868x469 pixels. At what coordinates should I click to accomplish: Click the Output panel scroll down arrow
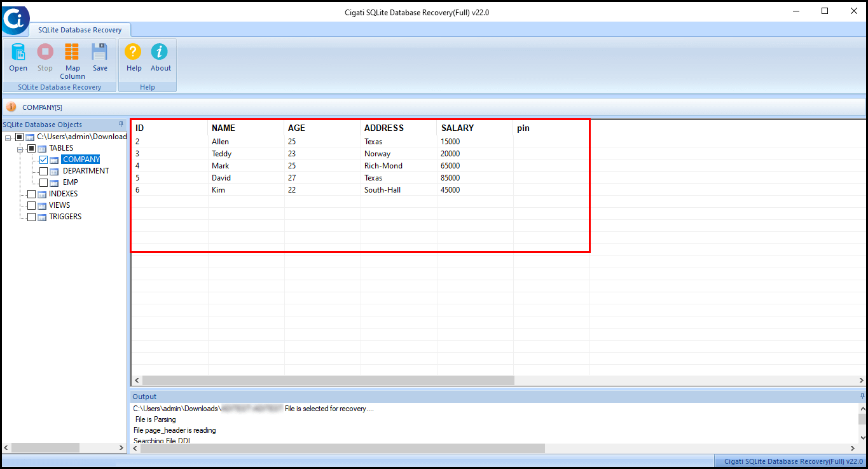pyautogui.click(x=862, y=437)
